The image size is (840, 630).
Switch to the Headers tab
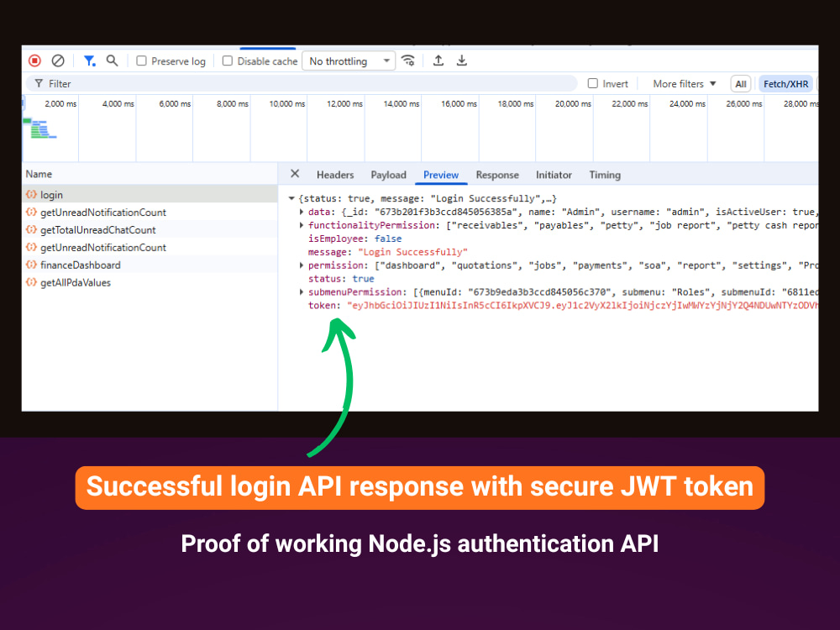pos(335,175)
